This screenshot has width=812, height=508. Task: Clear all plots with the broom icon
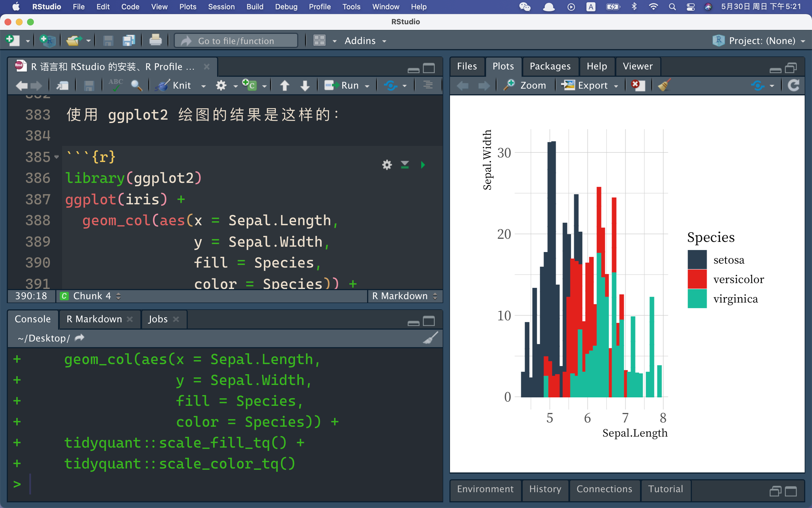tap(664, 85)
